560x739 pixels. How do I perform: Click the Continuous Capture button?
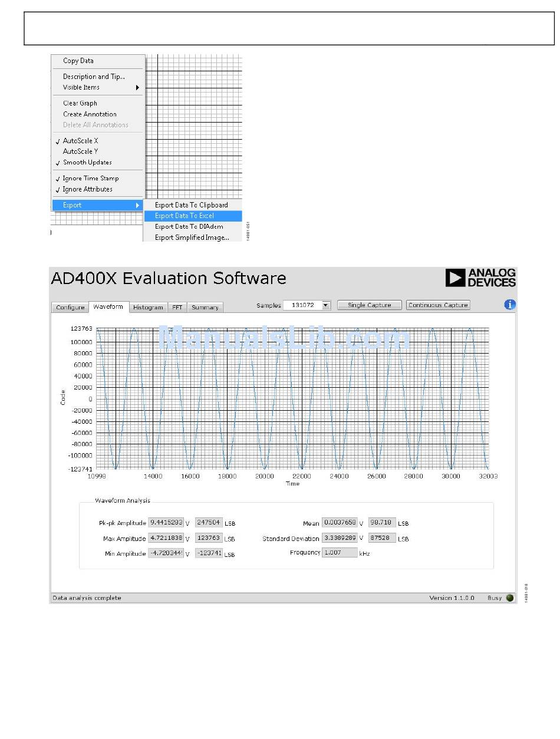438,305
